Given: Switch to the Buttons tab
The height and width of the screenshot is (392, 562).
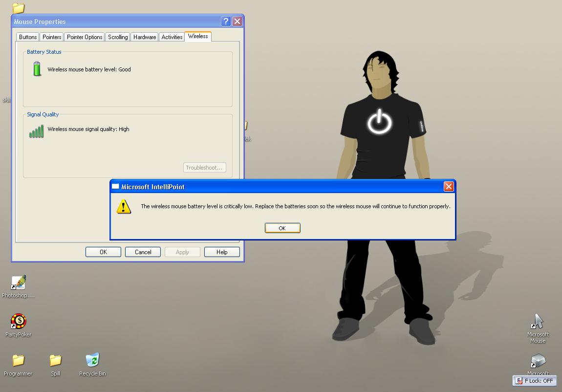Looking at the screenshot, I should [x=27, y=37].
